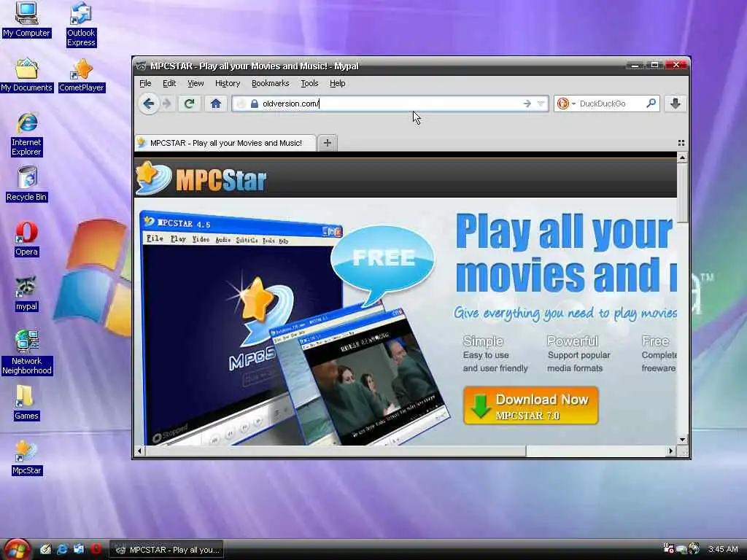Click the tab groups grid icon

click(681, 143)
